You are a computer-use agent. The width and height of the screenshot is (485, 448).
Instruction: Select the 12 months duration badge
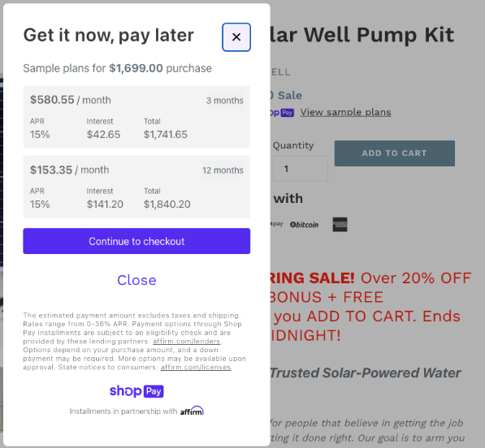click(223, 170)
